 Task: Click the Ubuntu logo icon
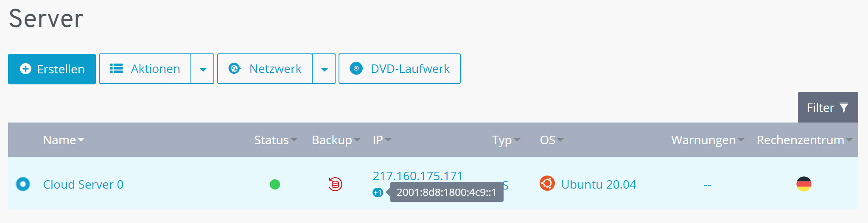coord(547,184)
